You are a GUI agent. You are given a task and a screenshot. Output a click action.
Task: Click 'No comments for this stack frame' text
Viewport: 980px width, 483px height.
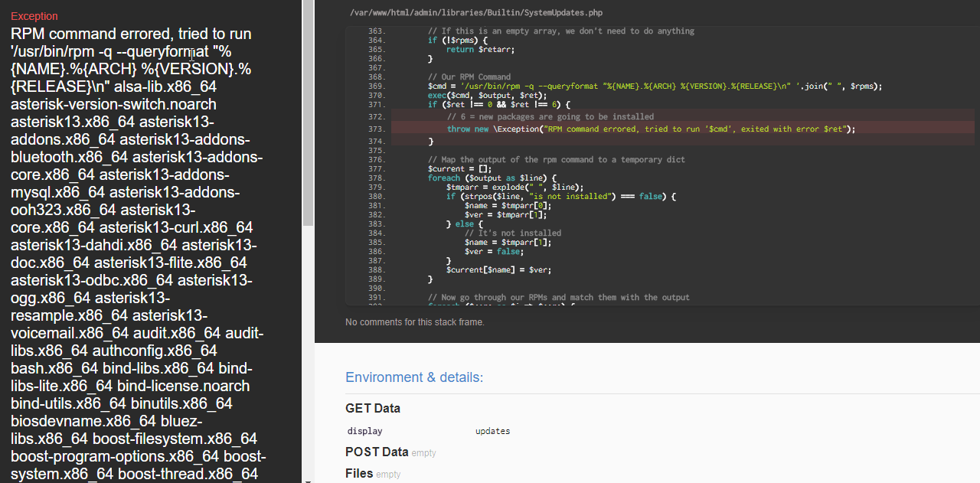coord(415,322)
